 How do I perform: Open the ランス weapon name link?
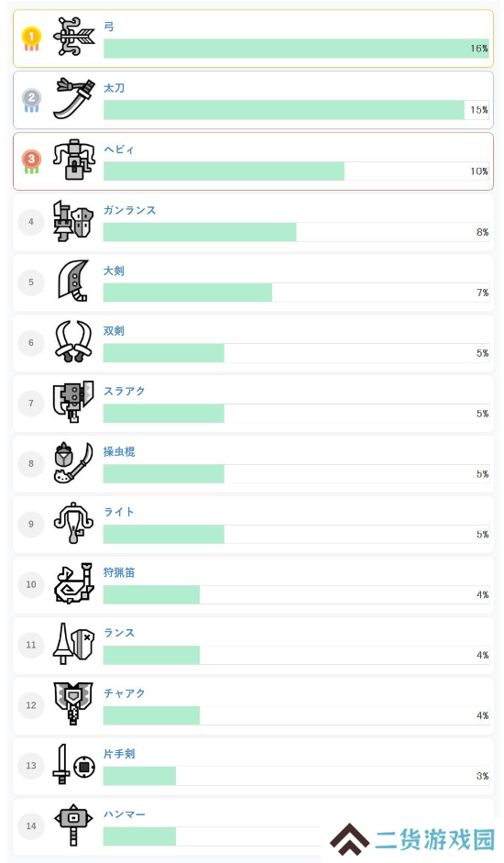(x=119, y=633)
